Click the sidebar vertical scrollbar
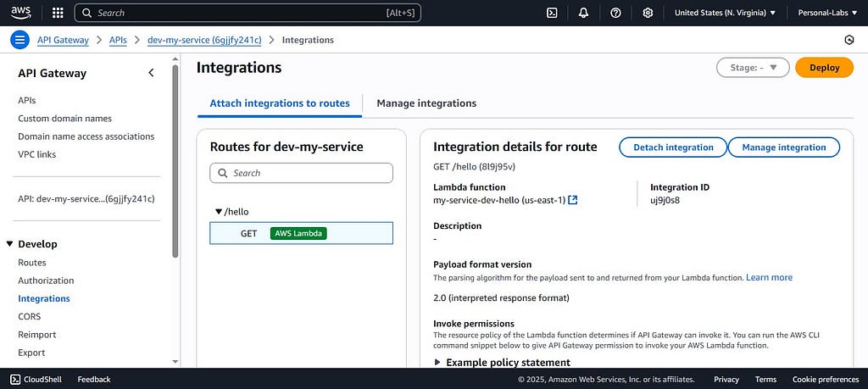Image resolution: width=868 pixels, height=389 pixels. (175, 160)
